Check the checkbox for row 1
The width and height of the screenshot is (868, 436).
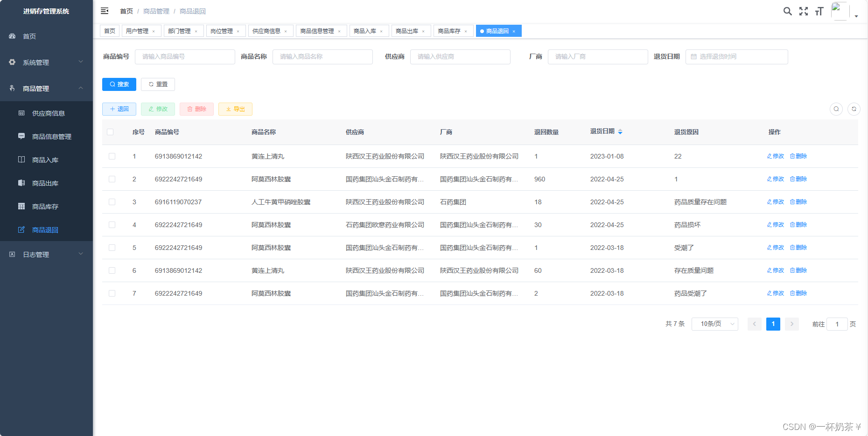(112, 156)
